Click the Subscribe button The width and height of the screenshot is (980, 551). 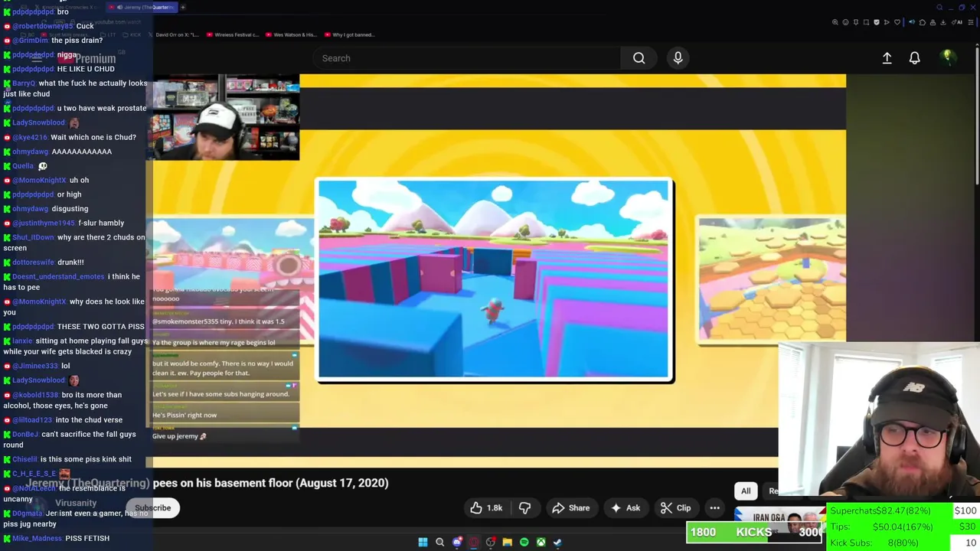tap(153, 507)
